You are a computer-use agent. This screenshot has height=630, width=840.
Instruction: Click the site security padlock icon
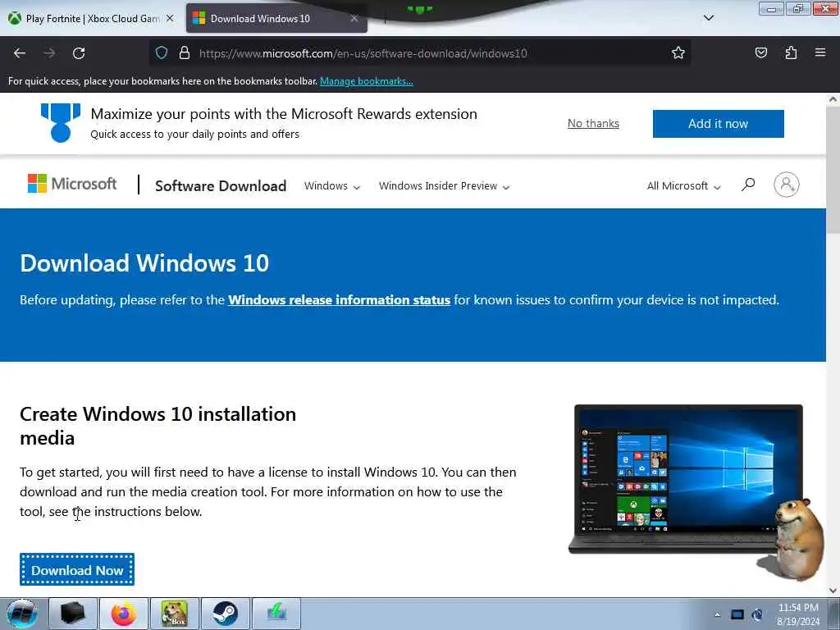[x=185, y=52]
